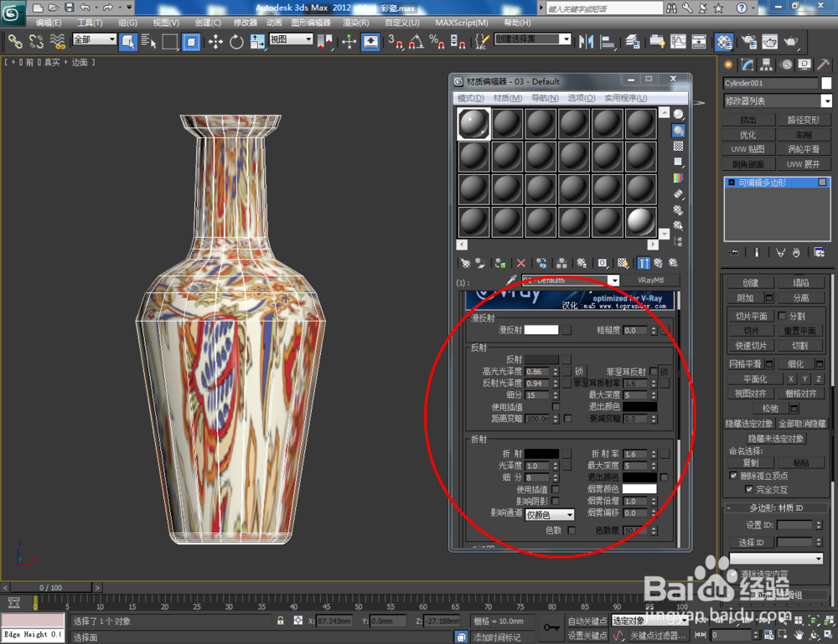
Task: Toggle Show Shaded Material in Viewport icon
Action: [623, 263]
